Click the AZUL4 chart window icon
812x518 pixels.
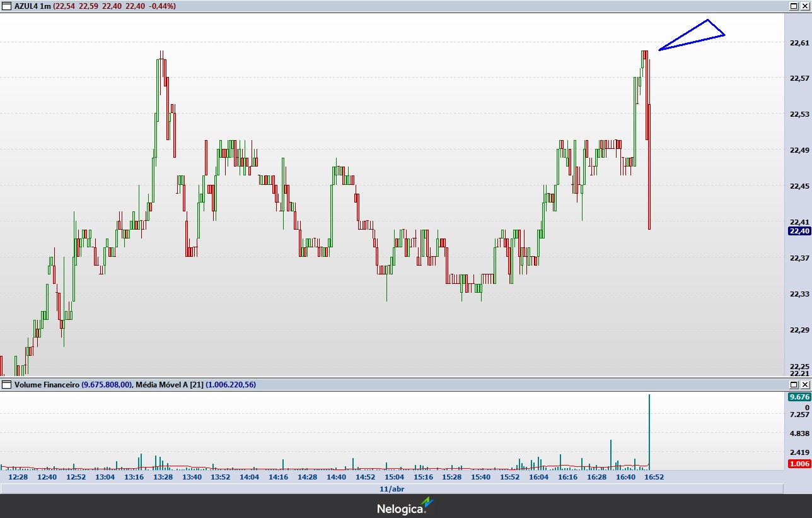6,6
